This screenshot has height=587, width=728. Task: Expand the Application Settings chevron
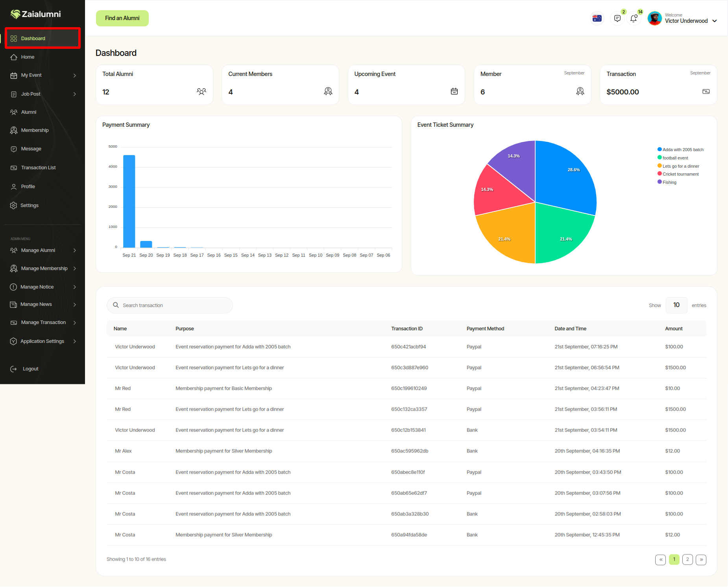[74, 341]
